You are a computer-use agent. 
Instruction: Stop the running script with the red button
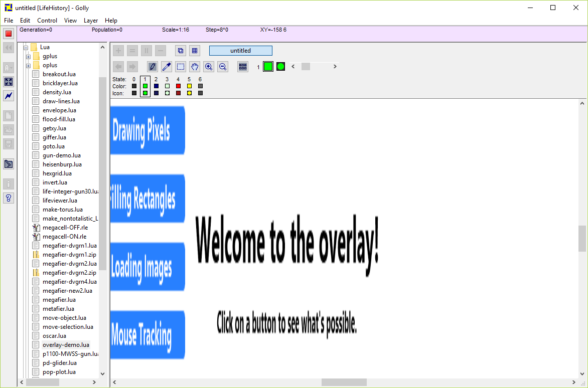click(x=9, y=34)
